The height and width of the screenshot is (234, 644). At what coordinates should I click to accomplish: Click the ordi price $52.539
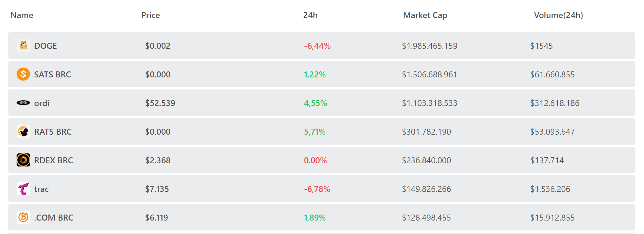click(x=160, y=103)
